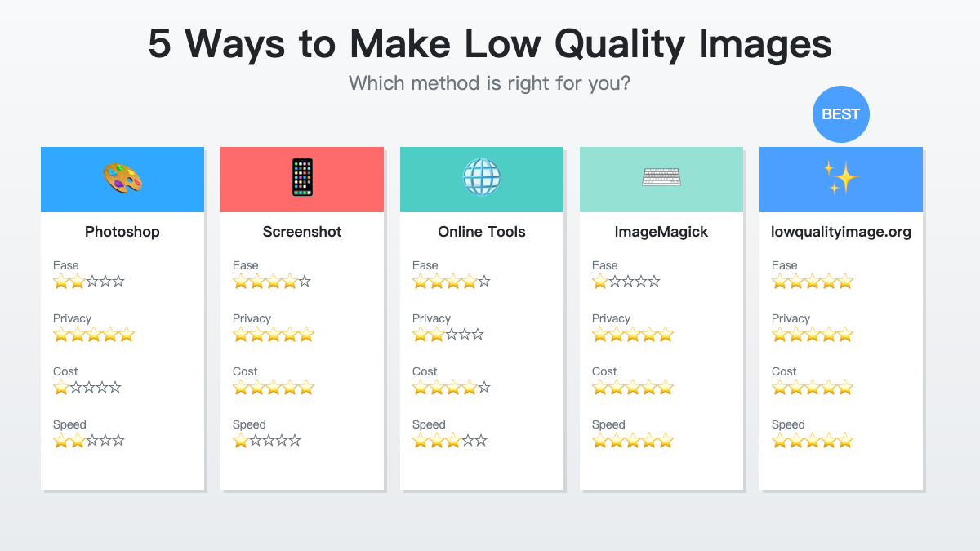Click Online Tools' Speed star rating
The width and height of the screenshot is (980, 551).
450,441
